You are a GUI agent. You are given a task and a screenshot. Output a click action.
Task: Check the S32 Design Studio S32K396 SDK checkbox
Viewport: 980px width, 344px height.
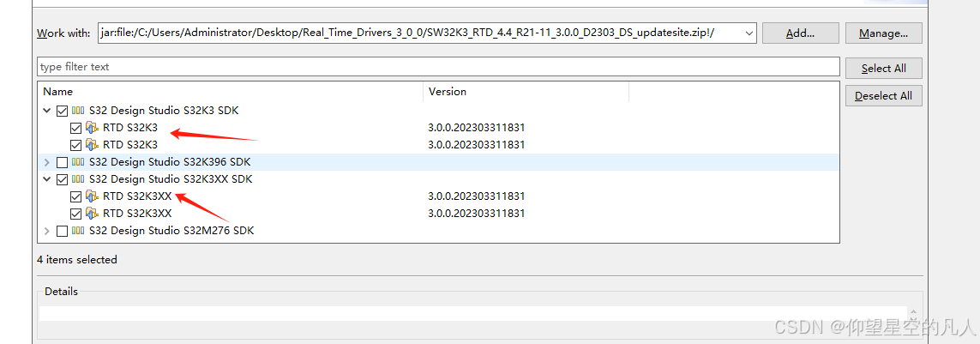click(62, 163)
